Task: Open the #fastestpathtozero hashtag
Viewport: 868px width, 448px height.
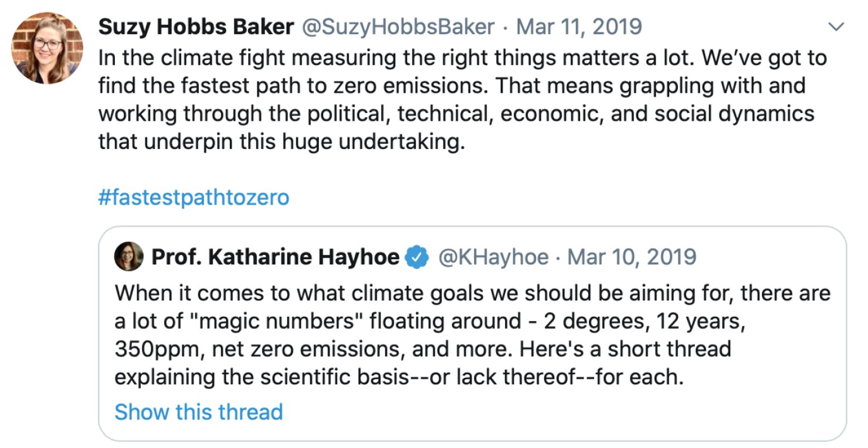Action: 194,198
